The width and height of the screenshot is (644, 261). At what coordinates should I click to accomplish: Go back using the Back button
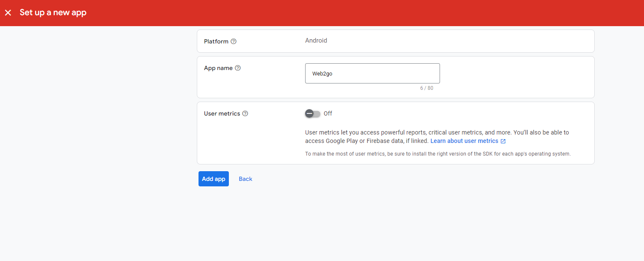245,179
